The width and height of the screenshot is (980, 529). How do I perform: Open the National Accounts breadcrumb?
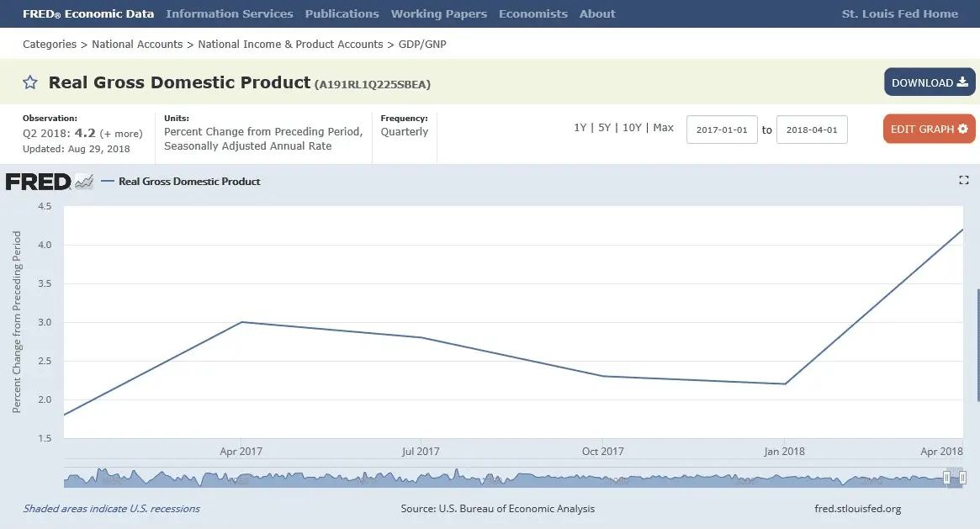(x=137, y=44)
